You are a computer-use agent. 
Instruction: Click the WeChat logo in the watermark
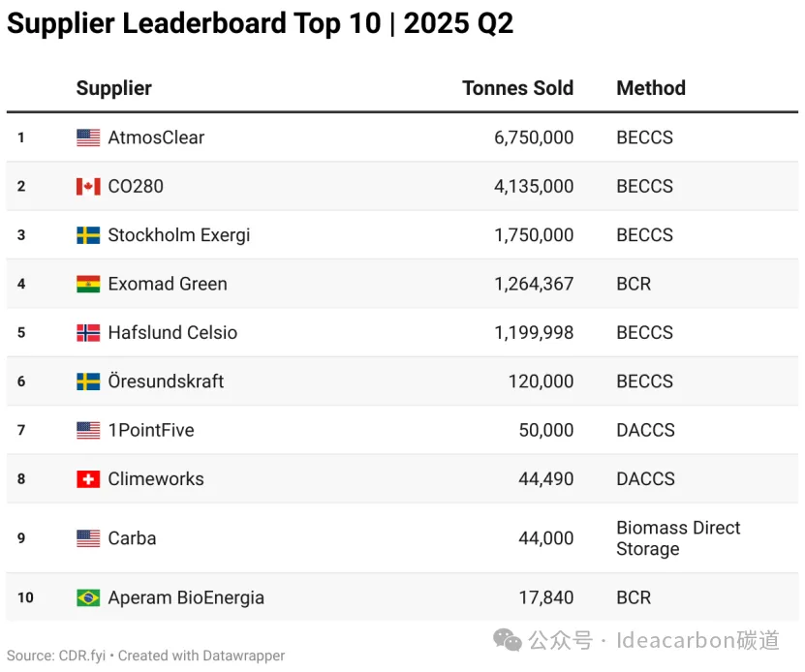[508, 640]
